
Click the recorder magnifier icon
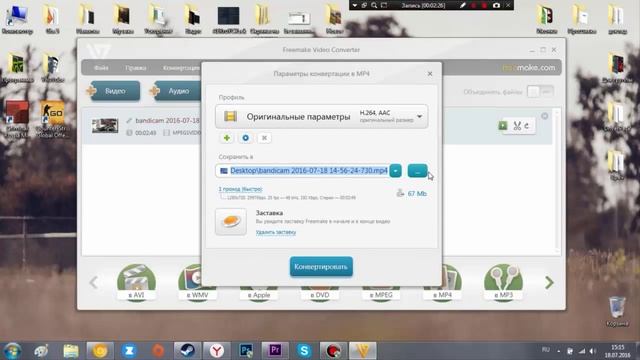[x=374, y=5]
